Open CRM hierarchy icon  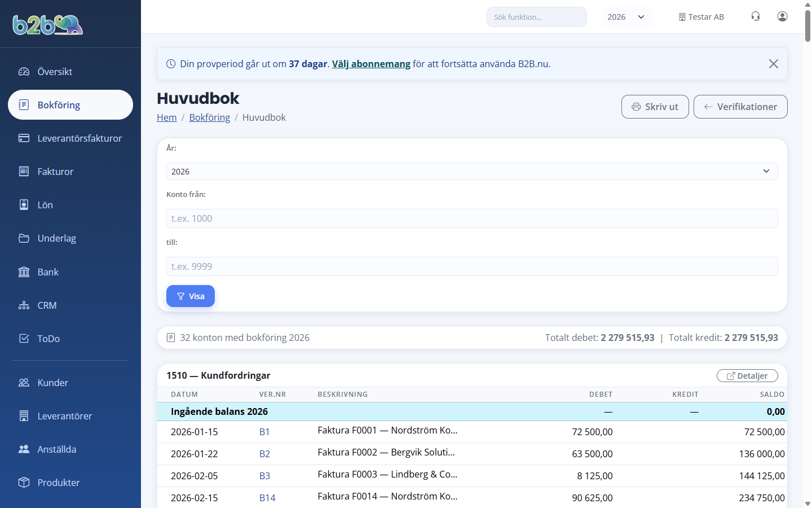24,305
